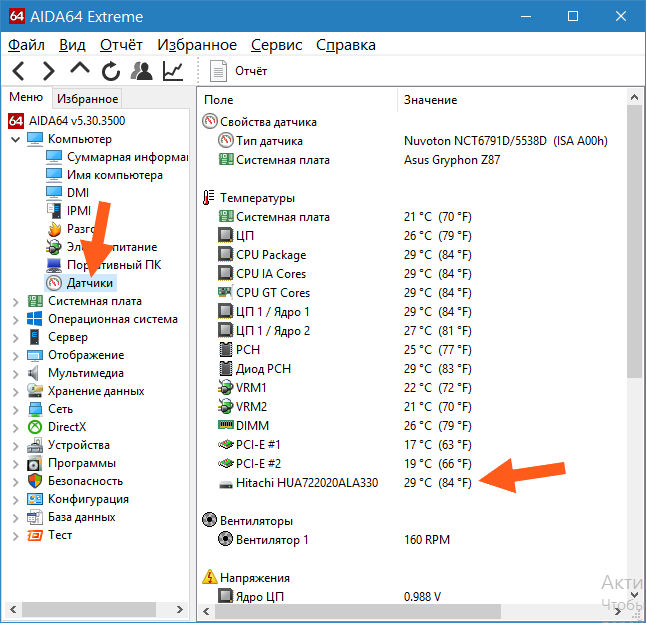Open the Избранное menu in menu bar
Screen dimensions: 646x623
tap(197, 45)
